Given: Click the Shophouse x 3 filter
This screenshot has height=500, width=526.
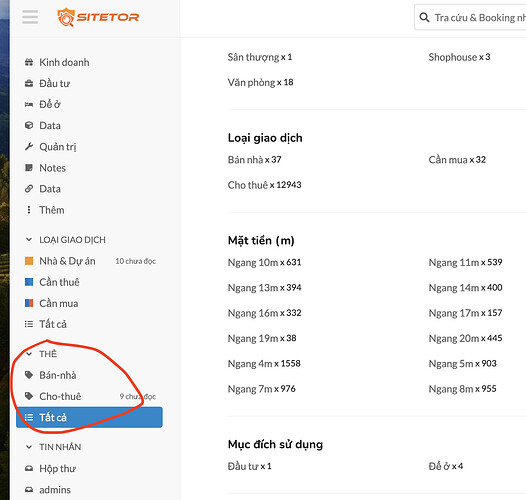Looking at the screenshot, I should [459, 57].
